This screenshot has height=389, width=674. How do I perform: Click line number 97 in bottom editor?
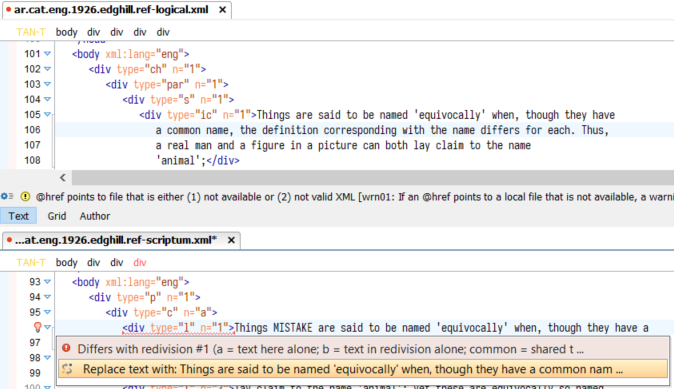[35, 343]
